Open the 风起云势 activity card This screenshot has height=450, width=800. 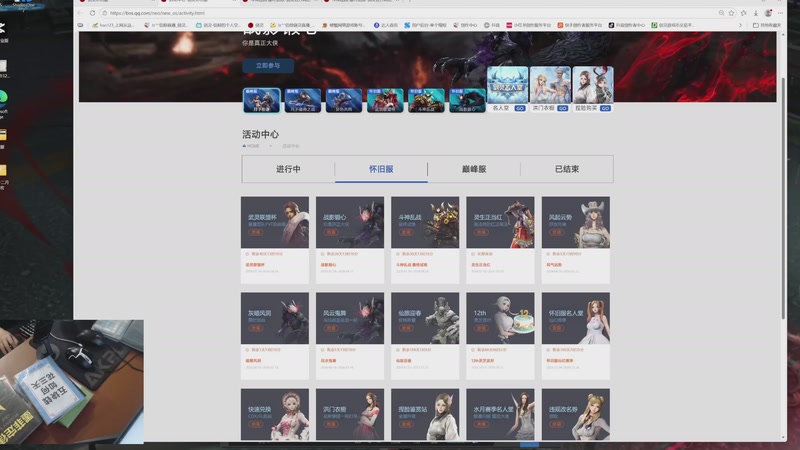click(x=576, y=240)
